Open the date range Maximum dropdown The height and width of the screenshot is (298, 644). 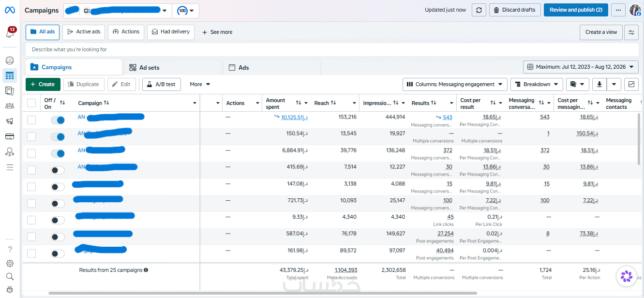(x=581, y=67)
